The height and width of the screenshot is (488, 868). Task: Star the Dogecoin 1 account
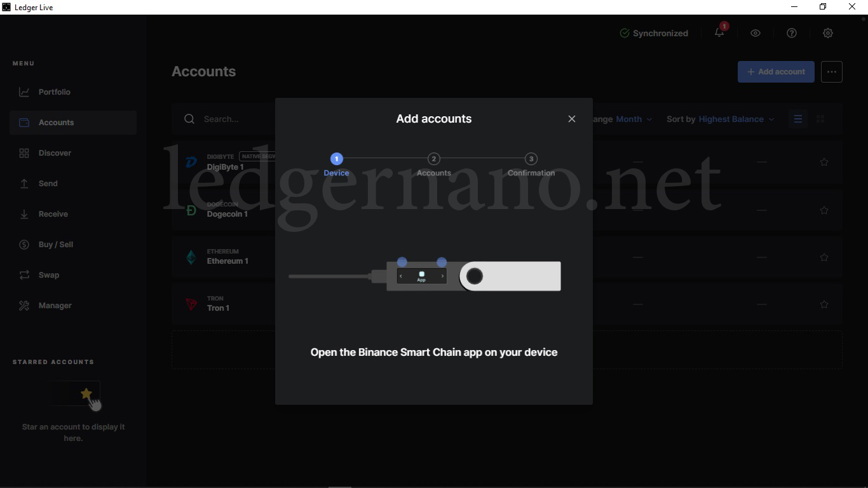coord(824,210)
